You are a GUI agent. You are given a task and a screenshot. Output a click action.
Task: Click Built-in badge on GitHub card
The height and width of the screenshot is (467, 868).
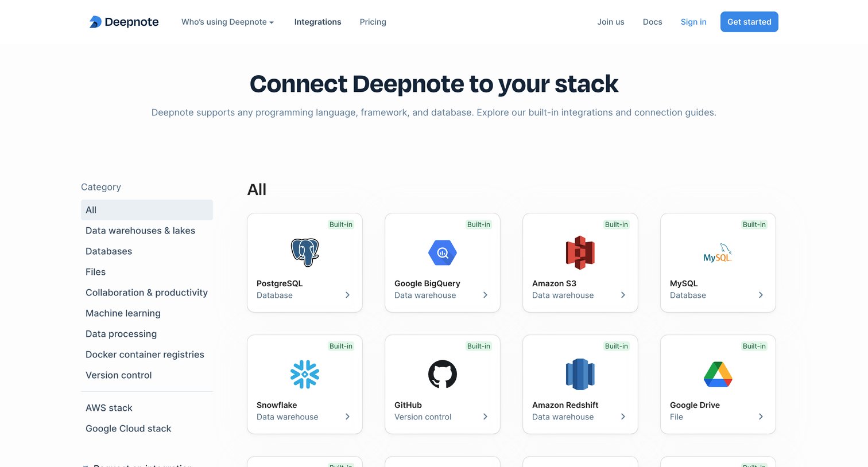pyautogui.click(x=479, y=346)
